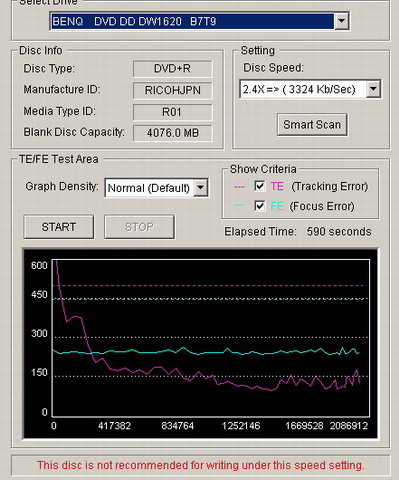Click the 2.4X disc speed combo box text

(x=299, y=89)
